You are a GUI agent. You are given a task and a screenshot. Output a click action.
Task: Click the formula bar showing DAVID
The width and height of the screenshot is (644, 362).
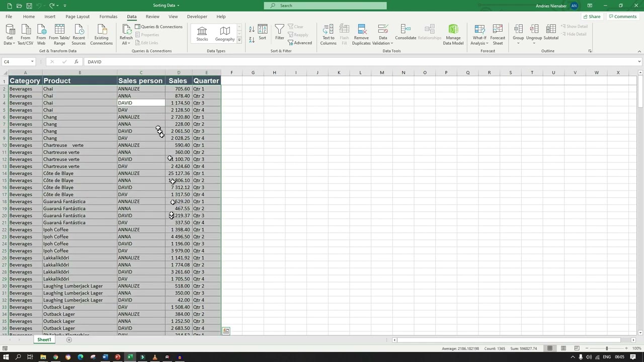[360, 62]
